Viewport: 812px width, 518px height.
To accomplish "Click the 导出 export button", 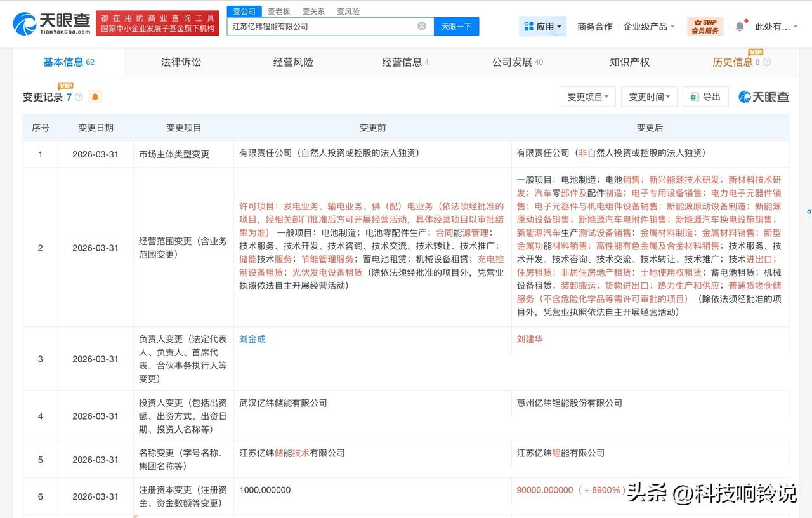I will [x=705, y=97].
